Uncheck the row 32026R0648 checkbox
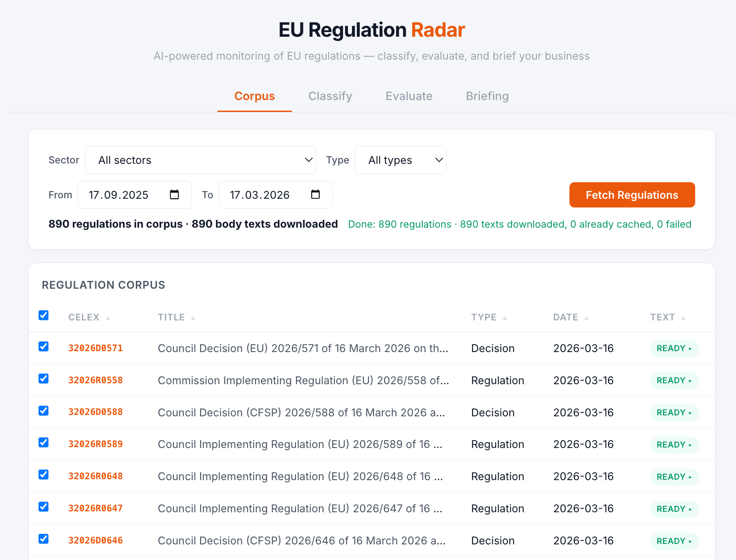 pyautogui.click(x=44, y=475)
